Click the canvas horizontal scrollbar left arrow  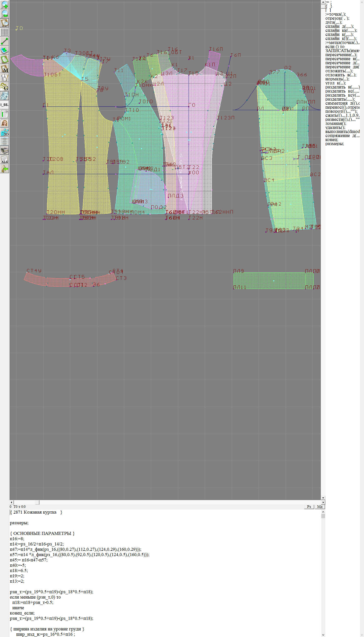point(11,502)
